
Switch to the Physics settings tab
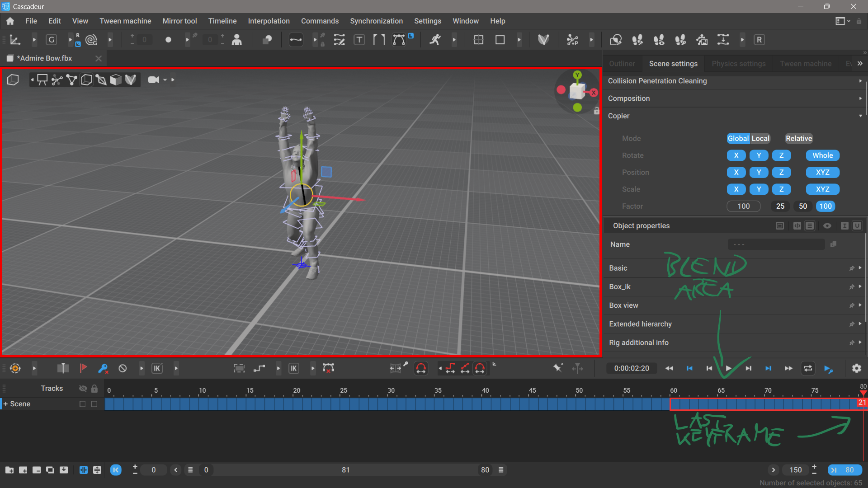click(738, 64)
